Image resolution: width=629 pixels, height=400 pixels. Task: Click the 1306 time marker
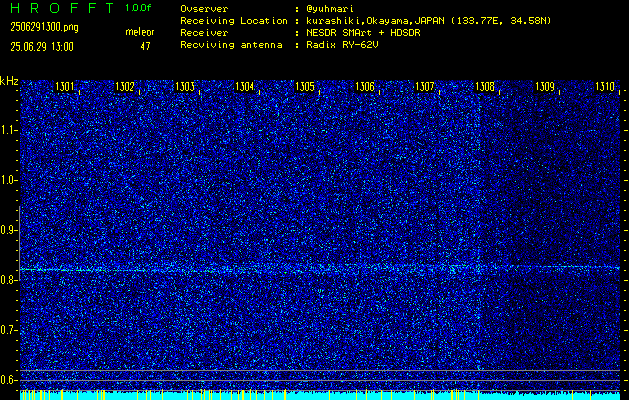pyautogui.click(x=365, y=87)
